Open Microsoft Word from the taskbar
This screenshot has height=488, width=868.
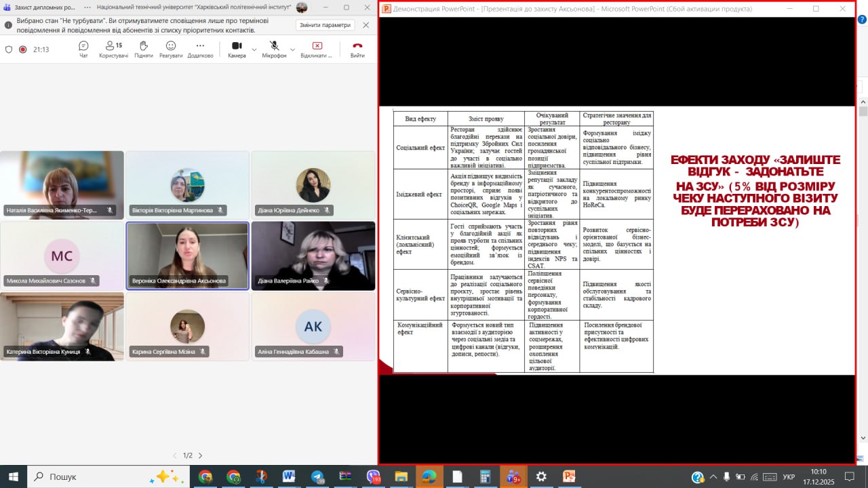[289, 476]
